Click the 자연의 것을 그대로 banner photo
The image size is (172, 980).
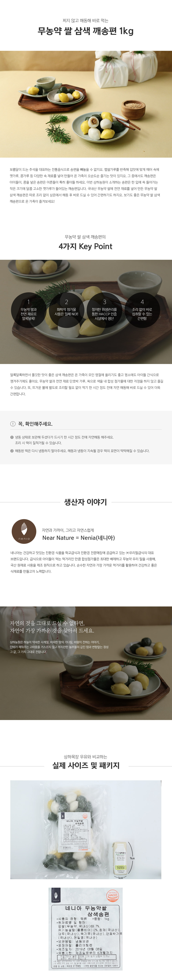pos(86,663)
